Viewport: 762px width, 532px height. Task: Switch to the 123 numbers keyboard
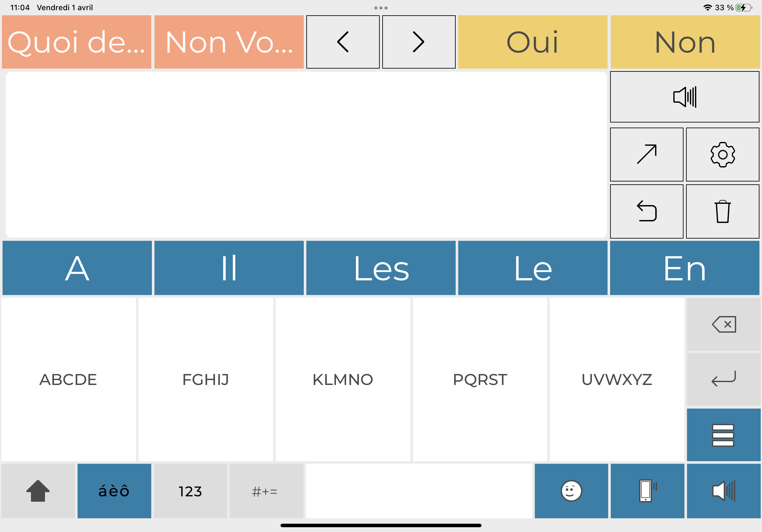(190, 491)
